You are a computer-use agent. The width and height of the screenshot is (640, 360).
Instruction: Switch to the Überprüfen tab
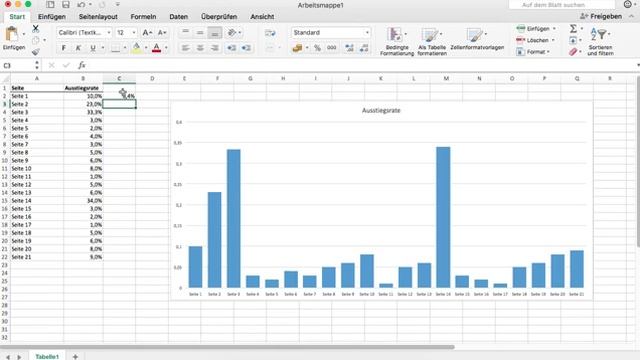tap(219, 17)
